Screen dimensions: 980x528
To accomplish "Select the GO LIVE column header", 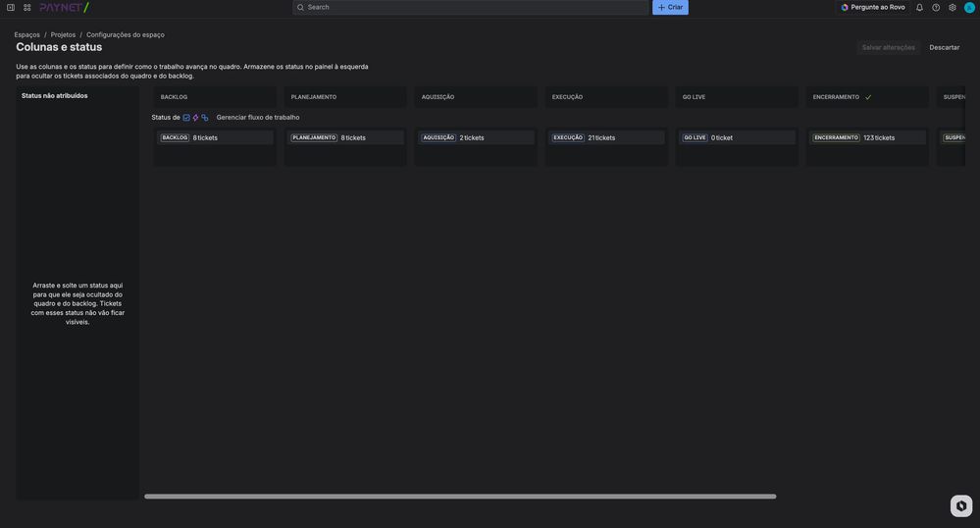I will (x=737, y=97).
